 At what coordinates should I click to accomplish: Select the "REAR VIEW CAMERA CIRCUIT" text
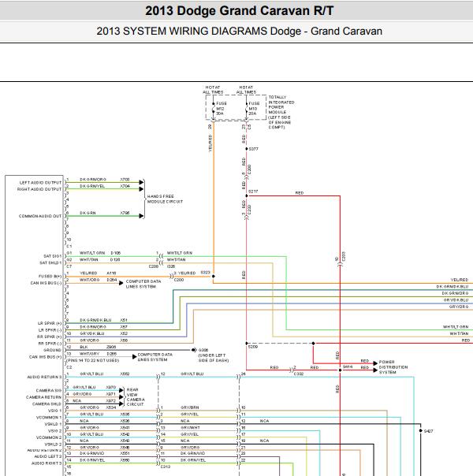point(136,397)
